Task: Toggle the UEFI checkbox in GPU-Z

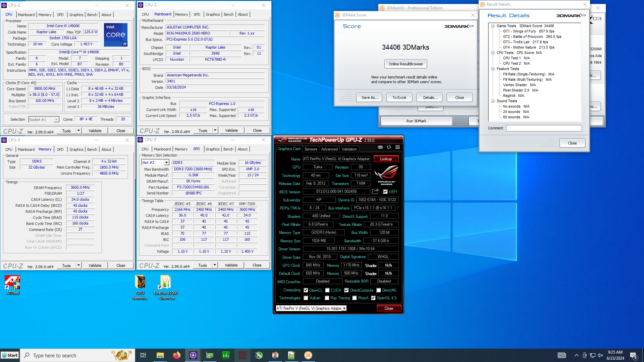Action: click(x=385, y=192)
